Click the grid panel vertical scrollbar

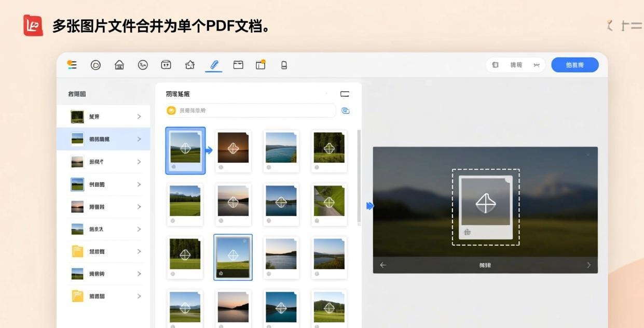click(x=359, y=178)
